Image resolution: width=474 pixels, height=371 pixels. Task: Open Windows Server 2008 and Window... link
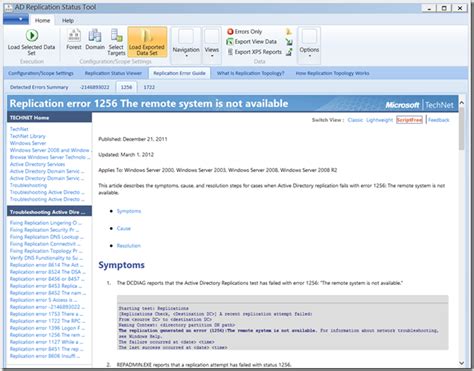coord(50,150)
